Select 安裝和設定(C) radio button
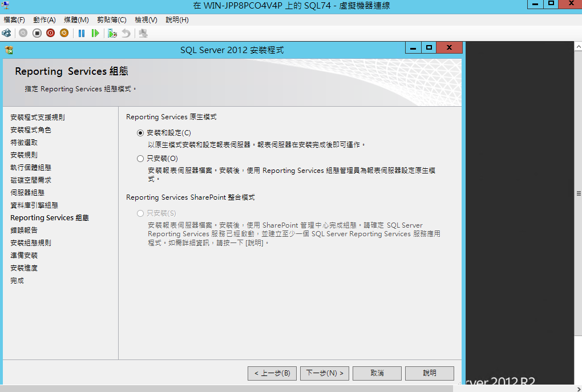Screen dimensions: 582x392 point(140,133)
